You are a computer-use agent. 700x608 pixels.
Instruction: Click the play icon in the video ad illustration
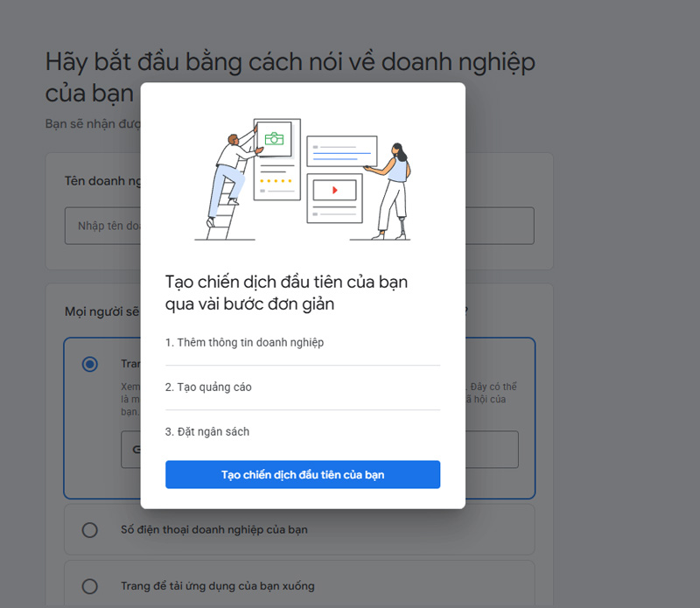click(x=335, y=192)
